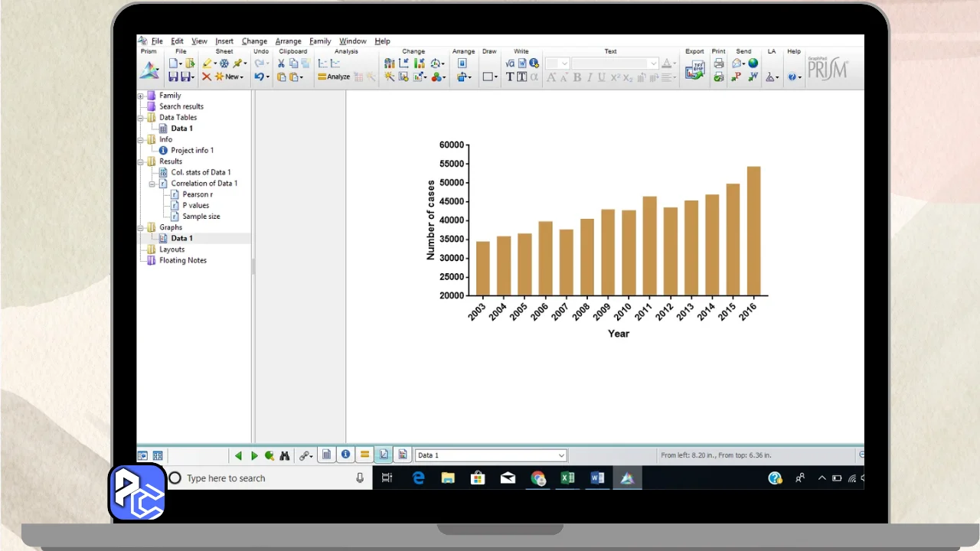This screenshot has height=551, width=980.
Task: Click the Print icon in the toolbar
Action: tap(718, 64)
